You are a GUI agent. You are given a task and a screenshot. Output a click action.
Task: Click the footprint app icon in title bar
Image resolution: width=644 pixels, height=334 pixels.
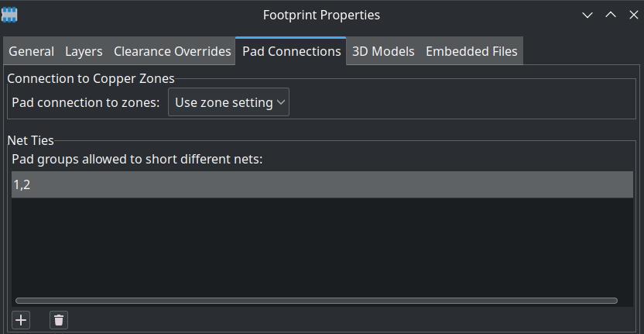pyautogui.click(x=9, y=15)
